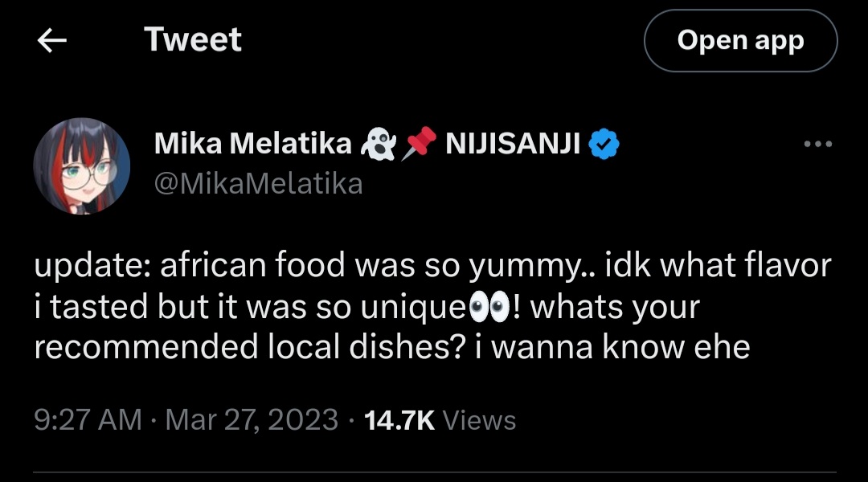Click the pushpin emoji beside the ghost
This screenshot has height=482, width=868.
click(419, 145)
